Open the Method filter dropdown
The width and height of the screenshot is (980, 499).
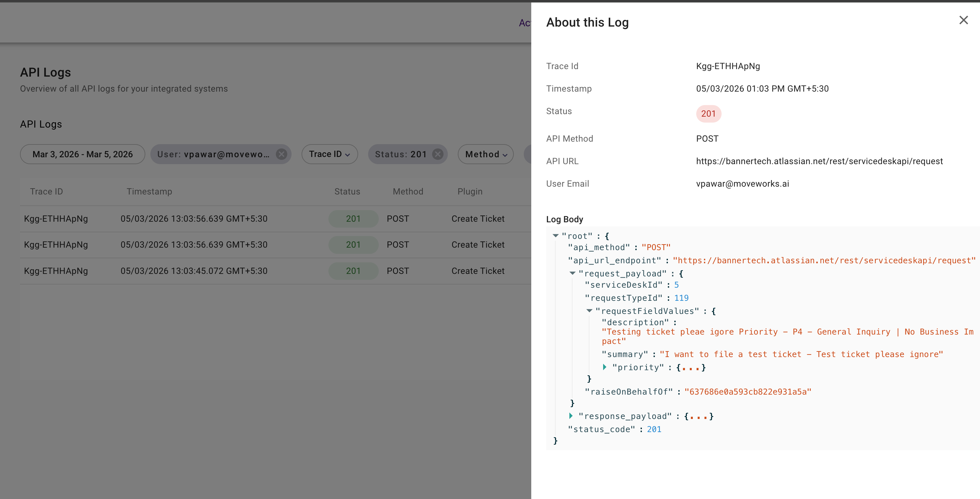(485, 154)
